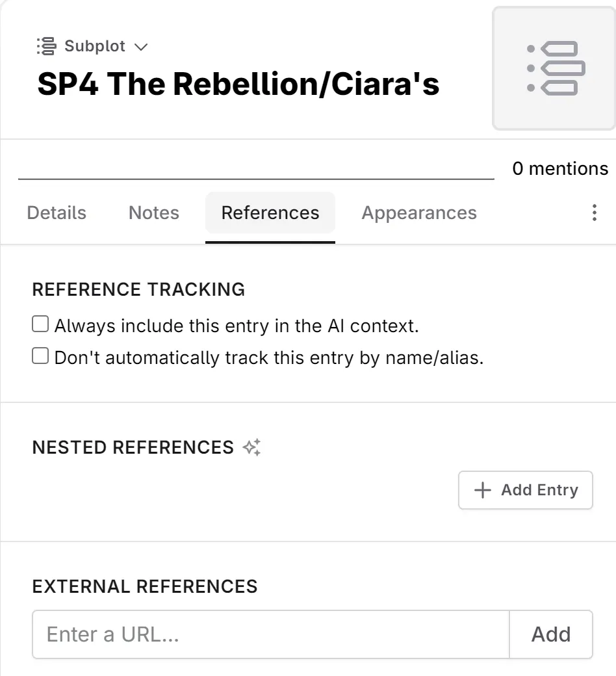This screenshot has height=676, width=616.
Task: Open the Notes tab
Action: (x=154, y=213)
